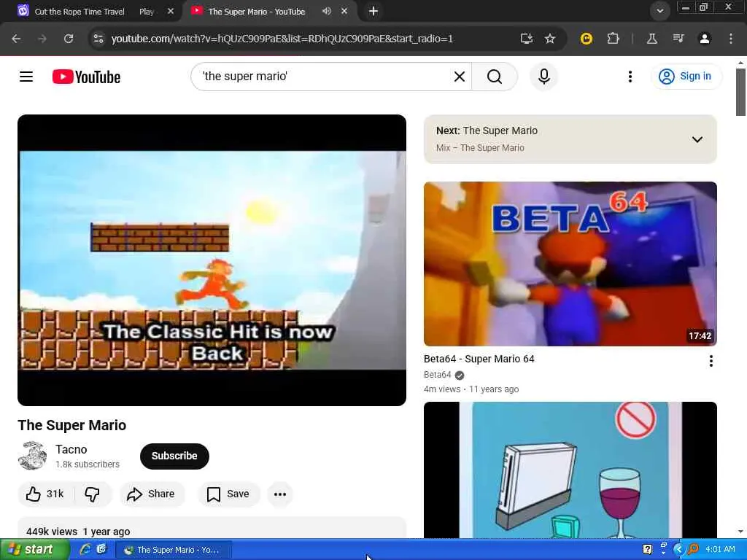Open the Chrome labs flask icon

652,39
